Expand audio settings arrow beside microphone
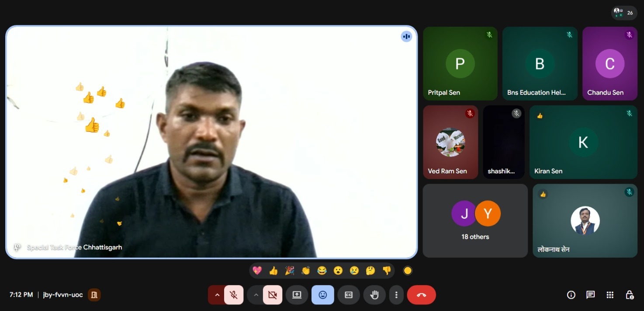This screenshot has width=644, height=311. click(x=217, y=295)
